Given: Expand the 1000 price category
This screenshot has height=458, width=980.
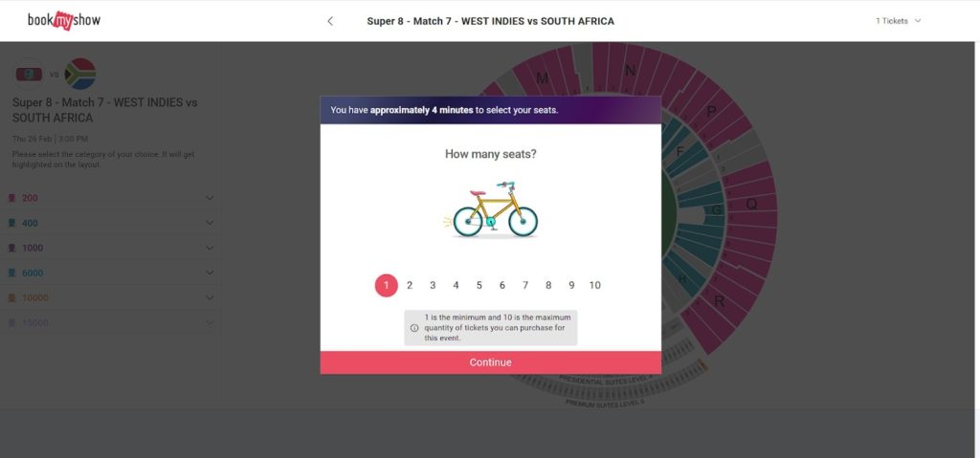Looking at the screenshot, I should [x=210, y=249].
